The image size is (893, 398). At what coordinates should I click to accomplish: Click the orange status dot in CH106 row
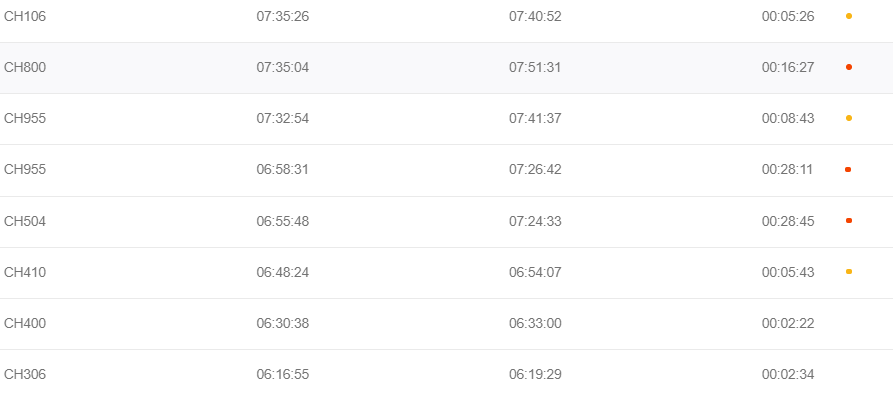coord(849,17)
